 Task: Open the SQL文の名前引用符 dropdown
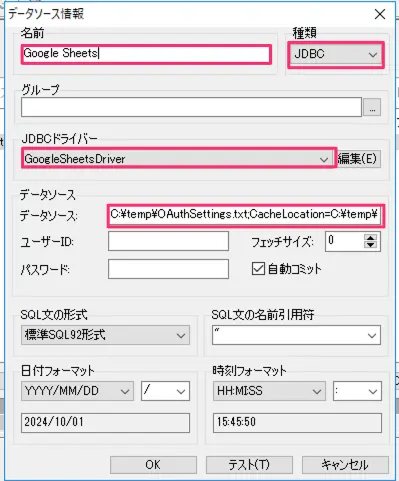296,335
